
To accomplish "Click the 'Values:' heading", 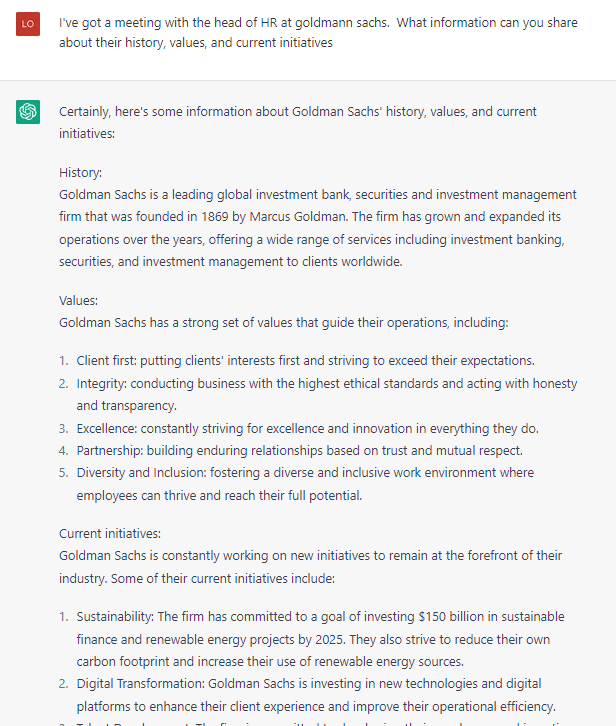I will tap(78, 300).
